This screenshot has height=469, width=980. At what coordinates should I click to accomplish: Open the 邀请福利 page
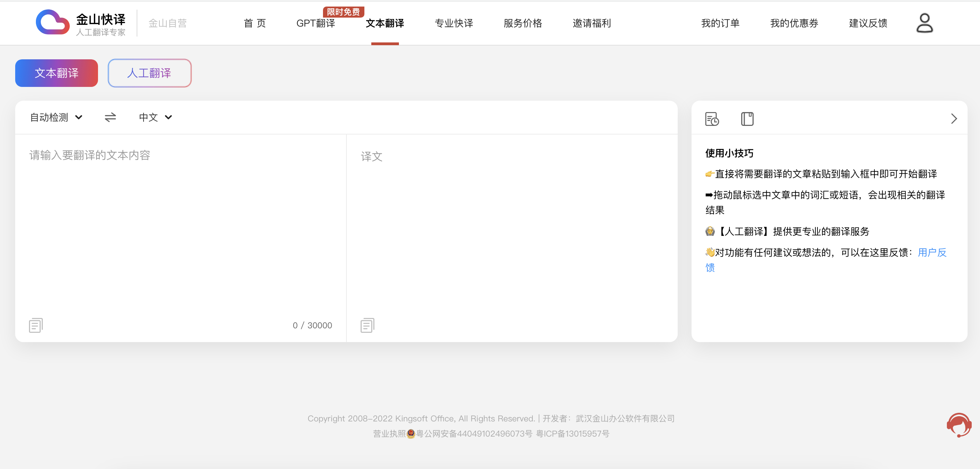click(592, 23)
